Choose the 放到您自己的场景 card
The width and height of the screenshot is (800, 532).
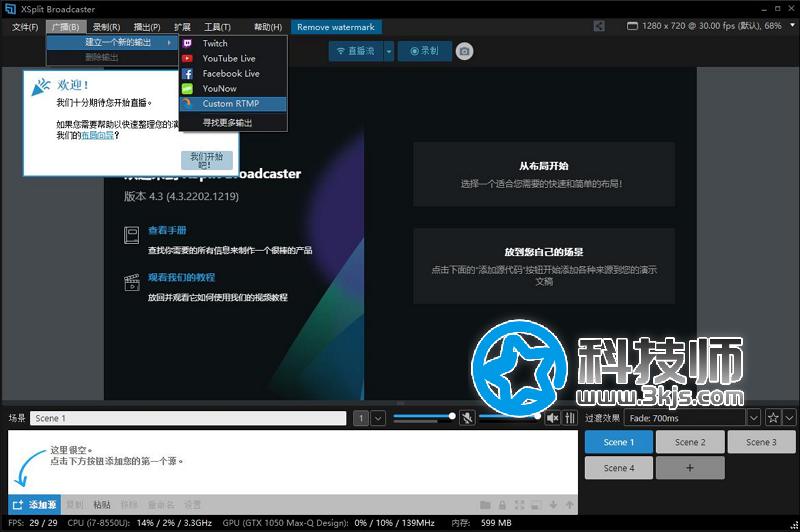pos(544,266)
